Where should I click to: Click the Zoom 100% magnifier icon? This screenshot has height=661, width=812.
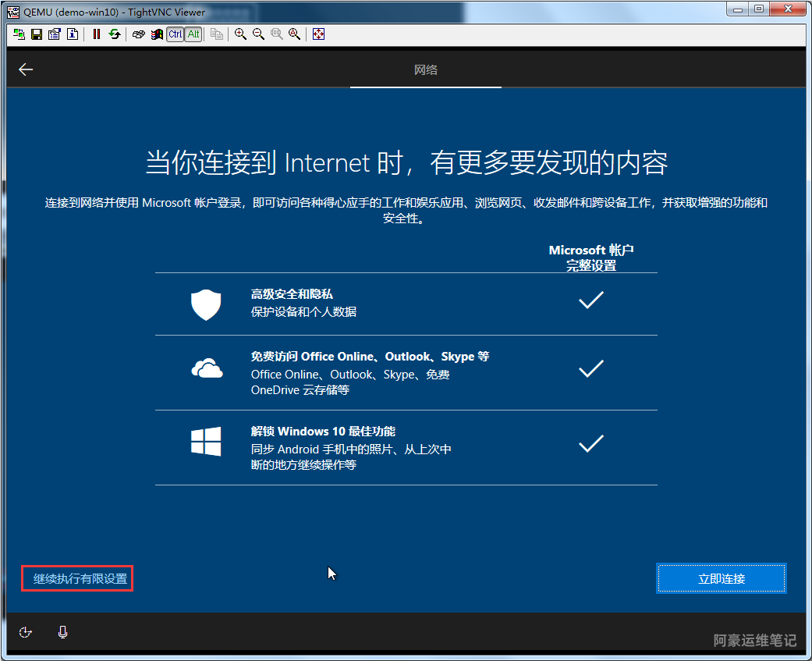coord(277,34)
